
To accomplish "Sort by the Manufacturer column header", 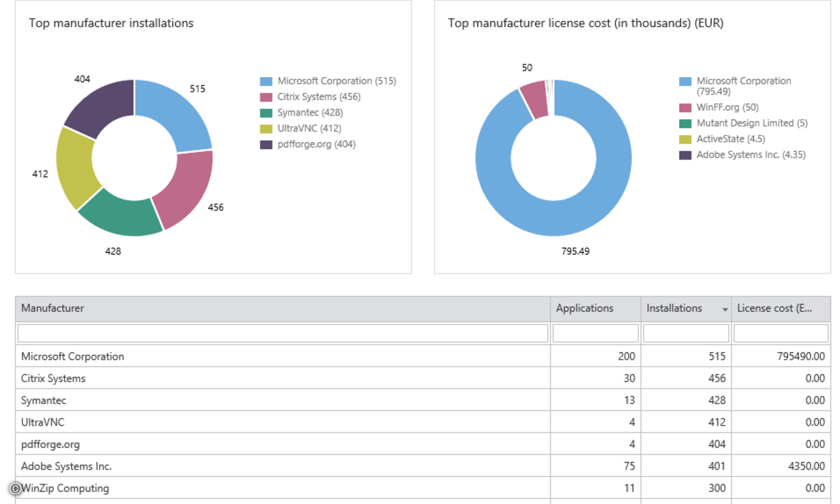I will tap(283, 309).
